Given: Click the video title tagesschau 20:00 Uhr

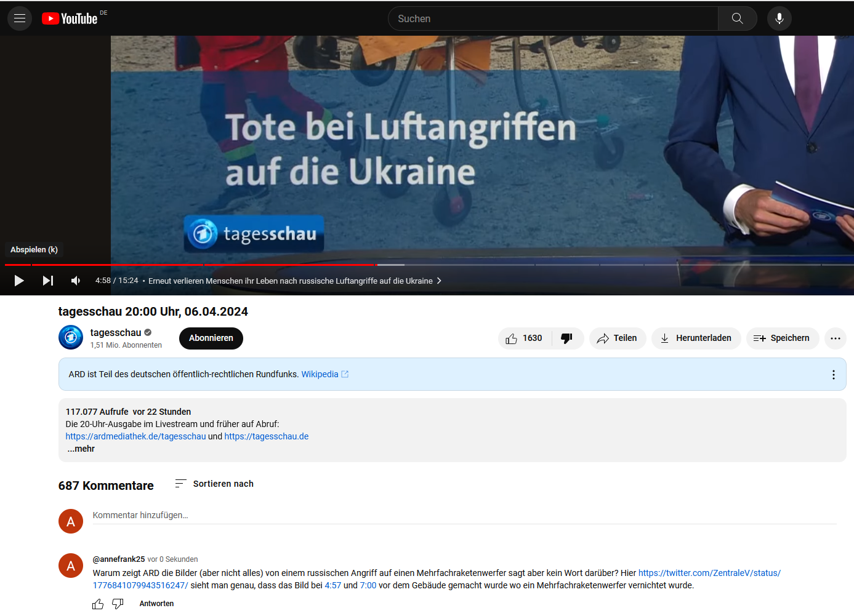Looking at the screenshot, I should [x=153, y=311].
